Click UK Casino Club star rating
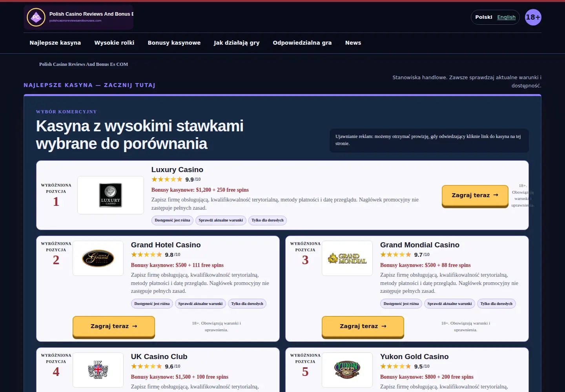Viewport: 565px width, 392px height. click(x=146, y=367)
